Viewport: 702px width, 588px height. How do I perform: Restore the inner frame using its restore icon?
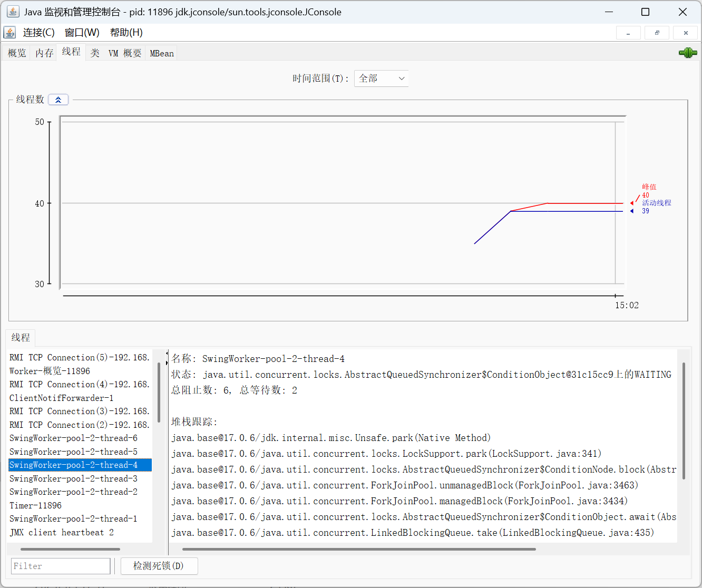point(657,33)
